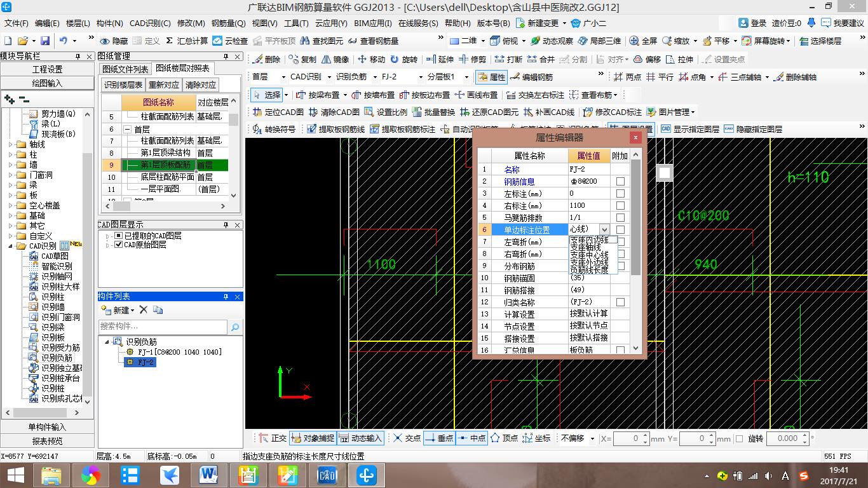Select FJ-1[C8@200 1040 1040] tree item
Viewport: 868px width, 488px height.
pos(180,352)
